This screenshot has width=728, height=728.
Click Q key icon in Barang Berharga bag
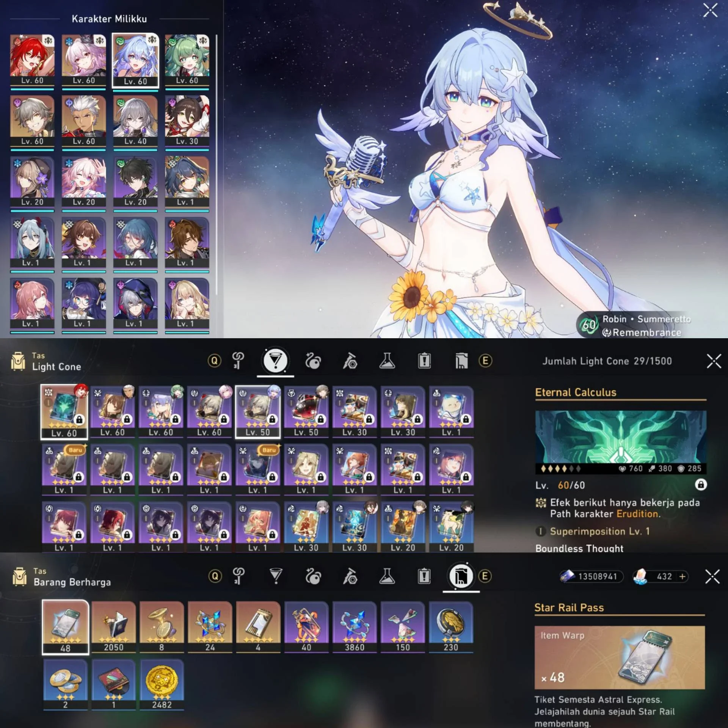click(215, 576)
